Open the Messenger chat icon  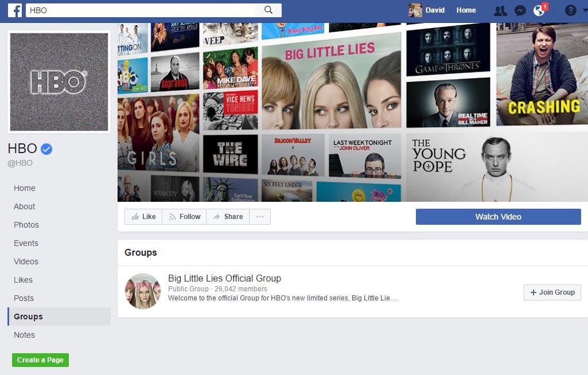click(x=520, y=10)
